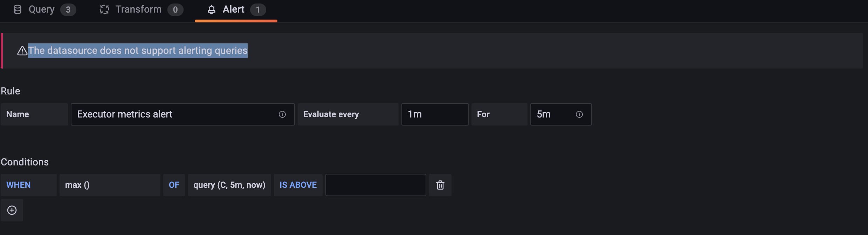Switch to the Transform tab

(141, 9)
